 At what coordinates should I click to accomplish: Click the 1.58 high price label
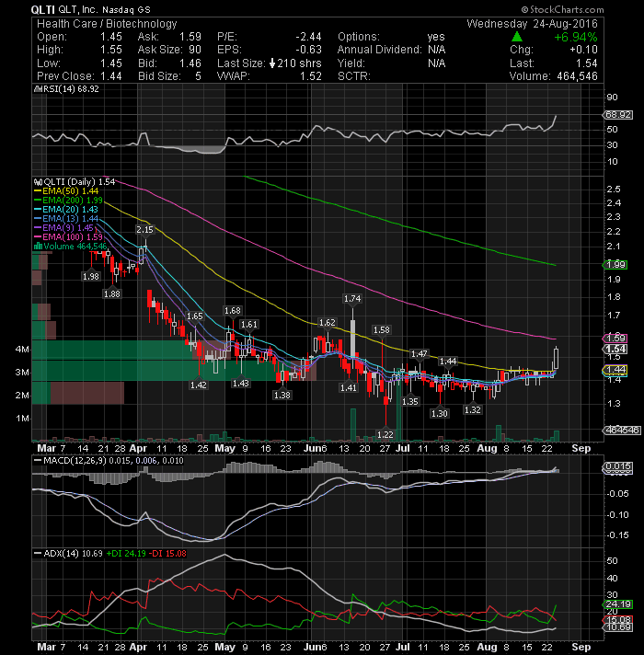coord(381,329)
